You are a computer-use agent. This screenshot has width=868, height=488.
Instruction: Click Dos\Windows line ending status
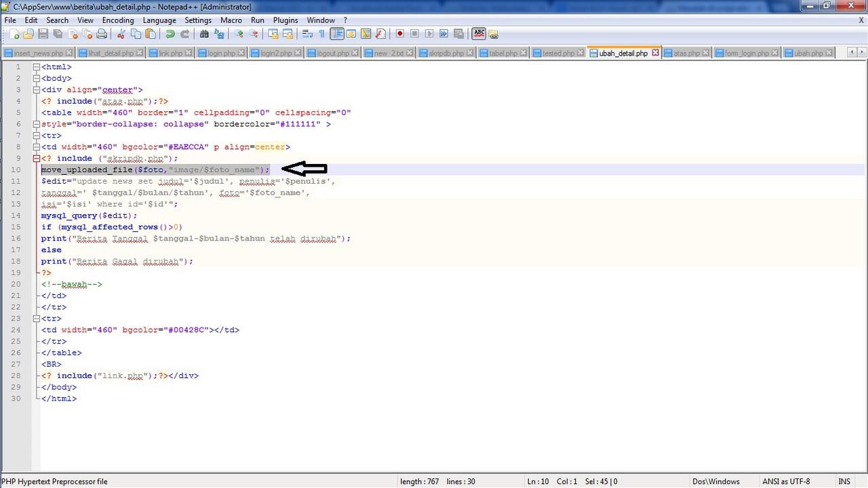715,482
